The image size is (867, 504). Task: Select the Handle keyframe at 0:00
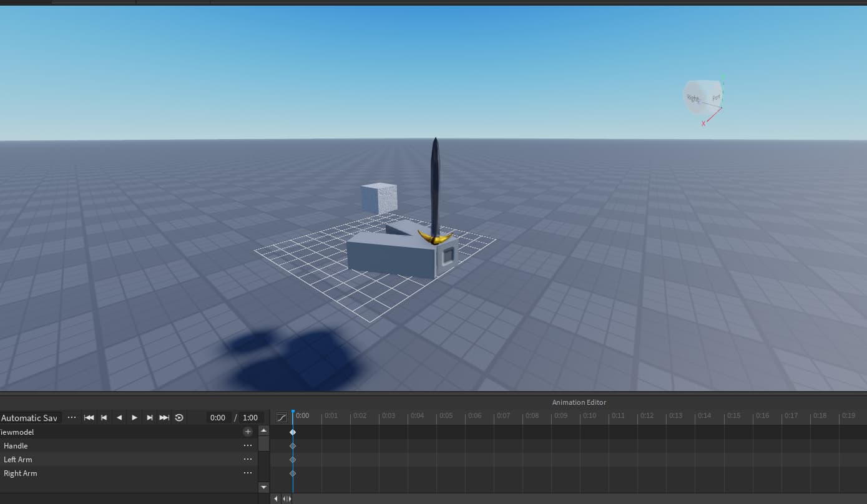(x=293, y=446)
